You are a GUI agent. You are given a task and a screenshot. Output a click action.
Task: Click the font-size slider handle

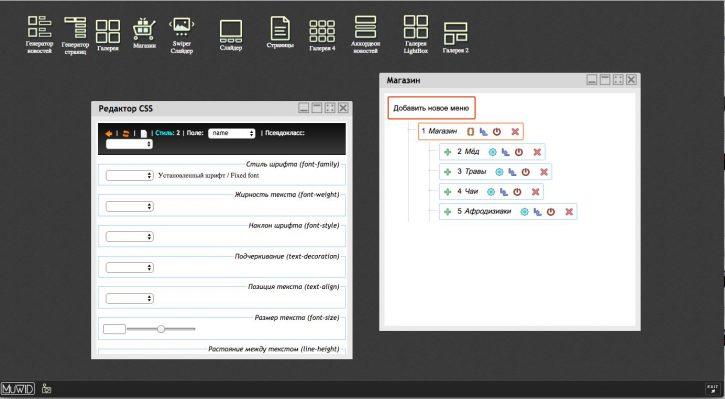point(161,329)
